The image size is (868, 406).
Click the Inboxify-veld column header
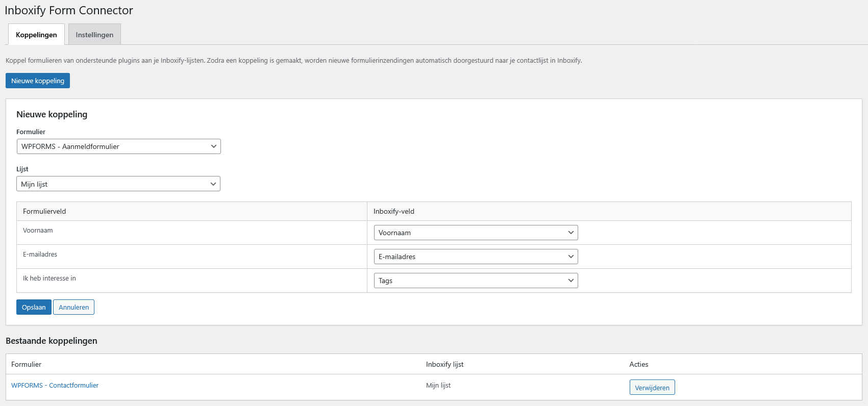(394, 211)
